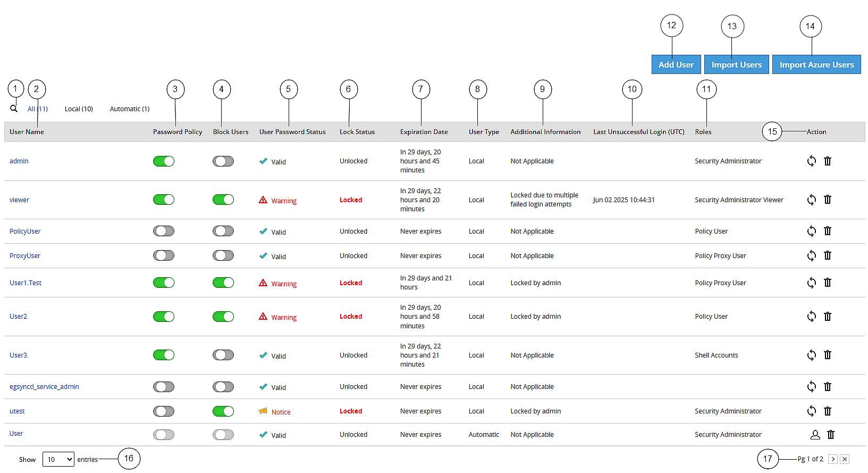This screenshot has height=473, width=868.
Task: Open the utest user link
Action: coord(17,411)
